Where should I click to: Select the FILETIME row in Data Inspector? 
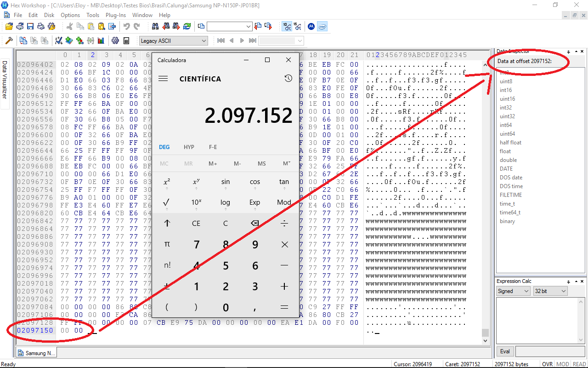511,195
